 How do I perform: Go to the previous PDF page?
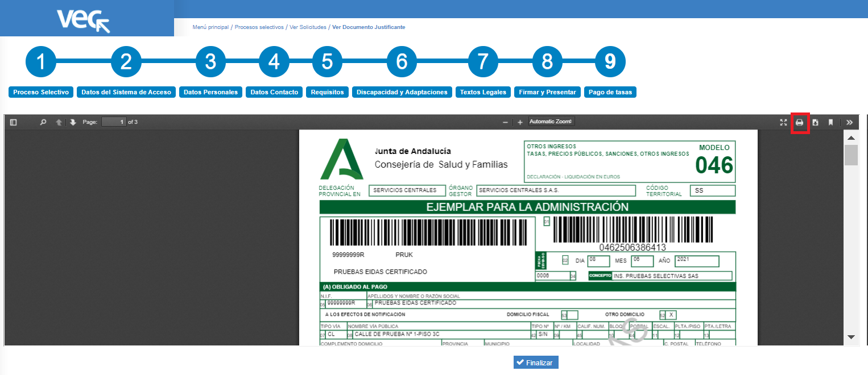click(59, 122)
